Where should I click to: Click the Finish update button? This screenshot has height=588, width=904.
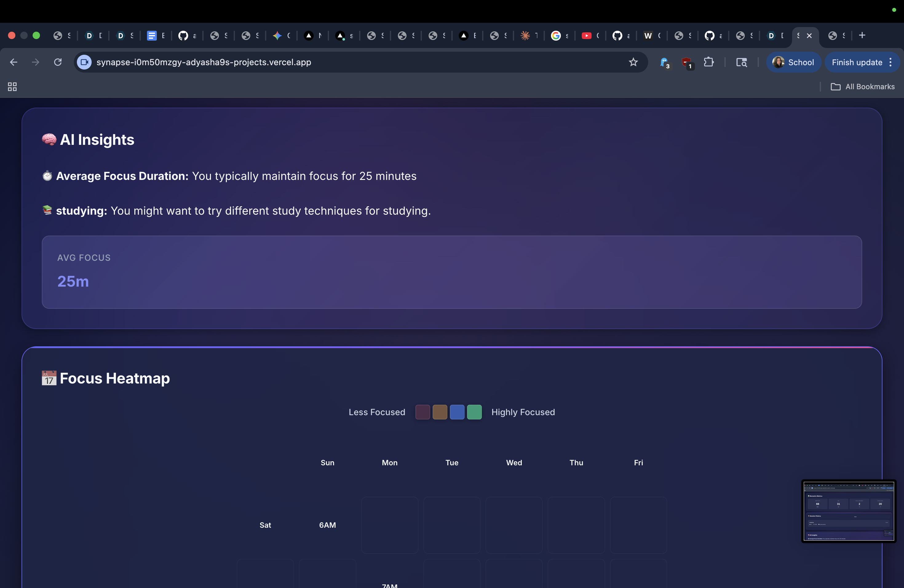857,62
